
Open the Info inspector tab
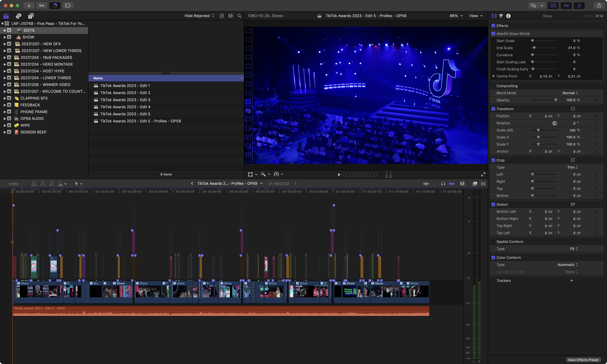[508, 16]
